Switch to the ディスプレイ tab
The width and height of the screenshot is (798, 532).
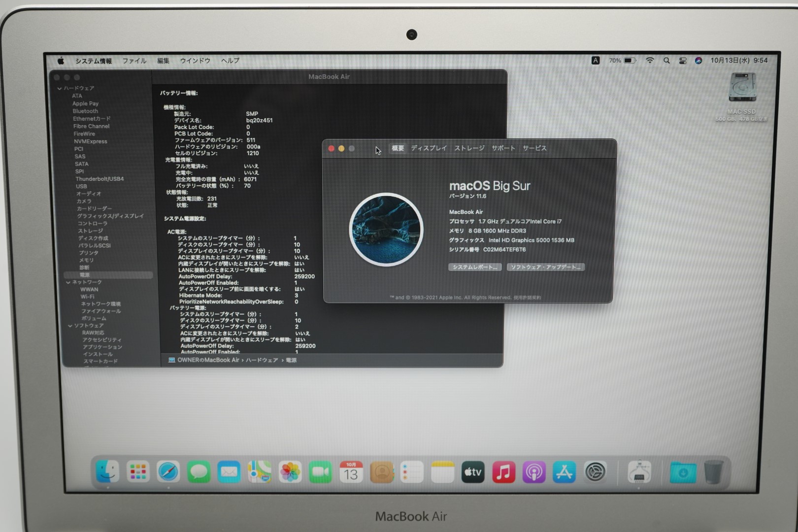(429, 148)
